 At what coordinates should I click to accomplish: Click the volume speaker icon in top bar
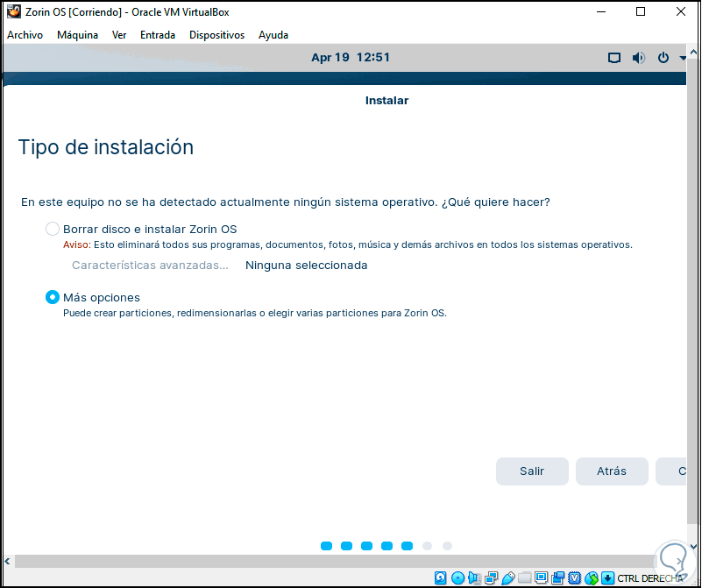point(638,58)
